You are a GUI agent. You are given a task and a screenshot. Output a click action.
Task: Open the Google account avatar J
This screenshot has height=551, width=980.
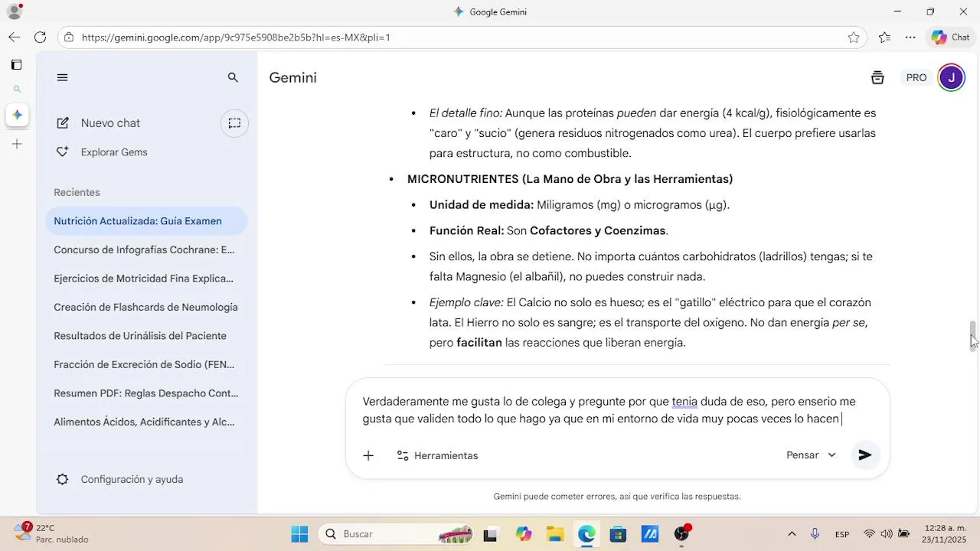pyautogui.click(x=951, y=77)
